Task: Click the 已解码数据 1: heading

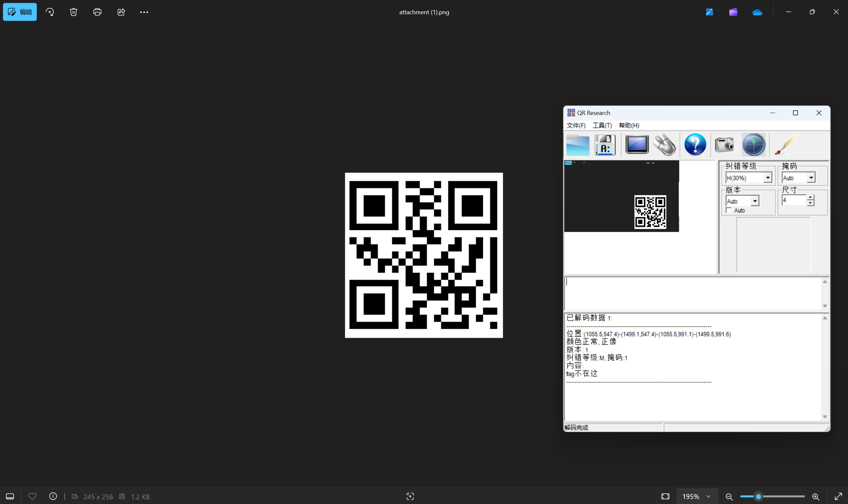Action: [x=589, y=318]
